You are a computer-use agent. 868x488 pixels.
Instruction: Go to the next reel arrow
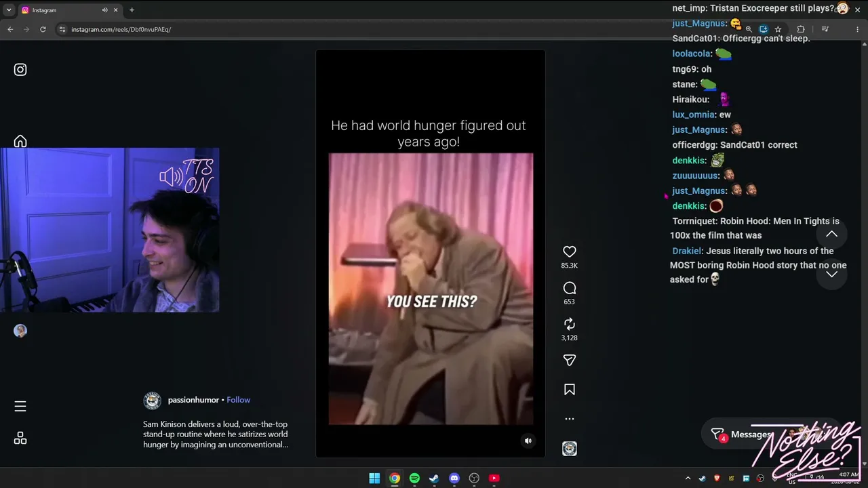(x=831, y=274)
